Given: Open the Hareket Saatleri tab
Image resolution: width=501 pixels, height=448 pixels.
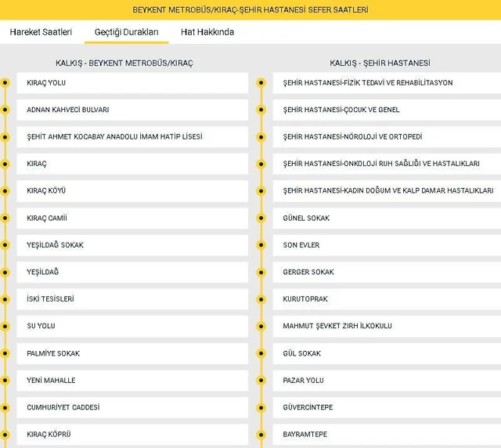Looking at the screenshot, I should pyautogui.click(x=41, y=32).
